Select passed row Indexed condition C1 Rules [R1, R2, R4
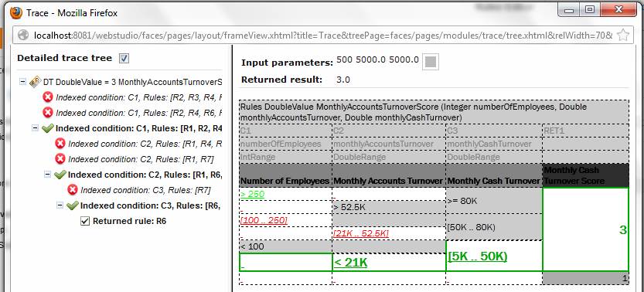 (x=138, y=128)
